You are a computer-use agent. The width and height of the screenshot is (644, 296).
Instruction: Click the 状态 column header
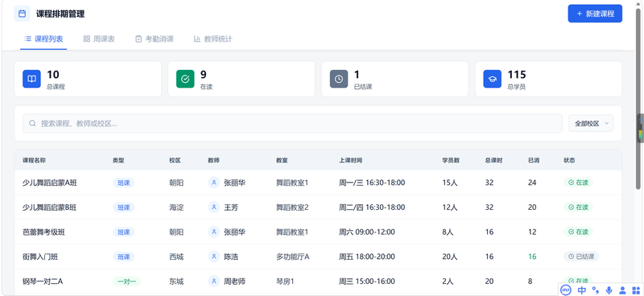[569, 161]
